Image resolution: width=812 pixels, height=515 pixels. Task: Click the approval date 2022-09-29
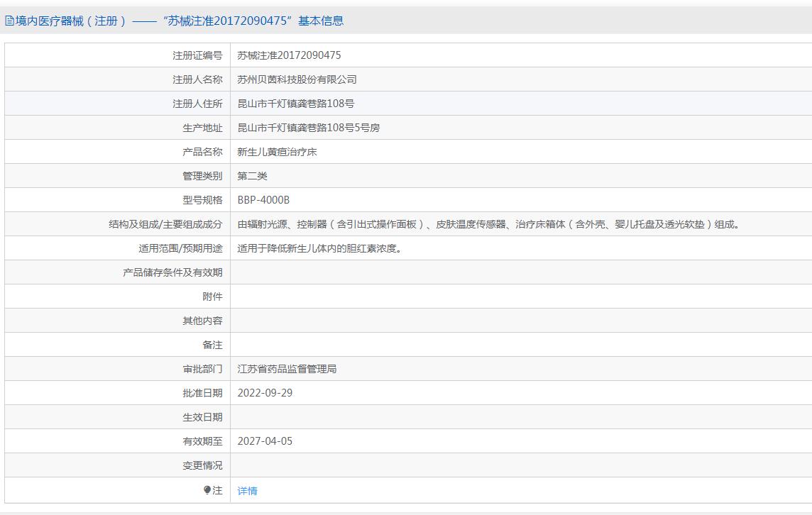pos(265,393)
